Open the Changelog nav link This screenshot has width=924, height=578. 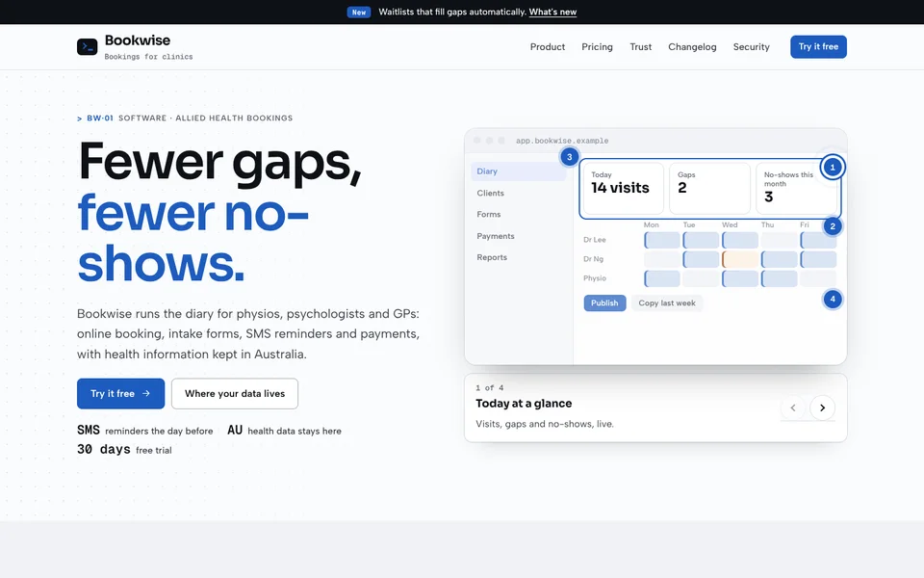(x=692, y=46)
